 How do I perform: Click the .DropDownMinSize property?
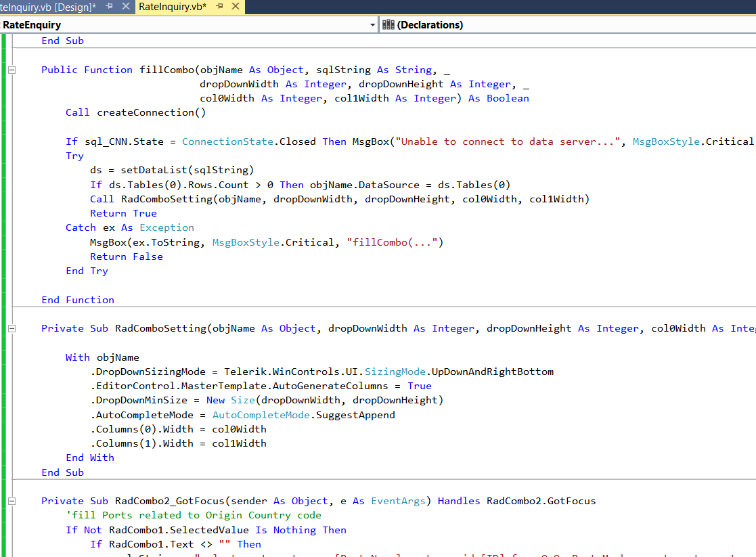coord(139,400)
